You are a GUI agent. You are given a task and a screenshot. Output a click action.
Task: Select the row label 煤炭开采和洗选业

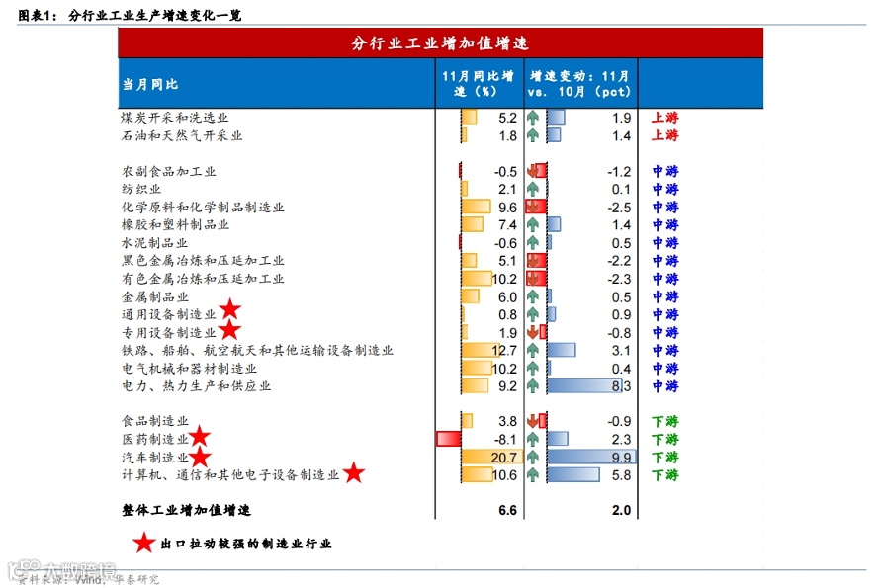(175, 118)
